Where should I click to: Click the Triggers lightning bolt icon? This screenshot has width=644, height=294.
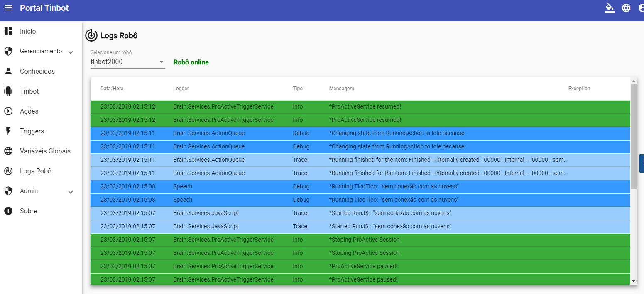[x=8, y=131]
